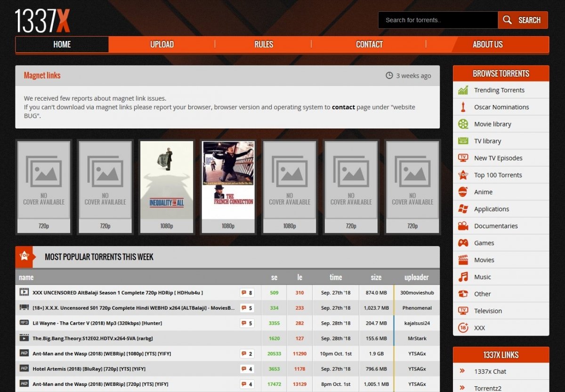
Task: Click the SEARCH button
Action: pos(523,20)
